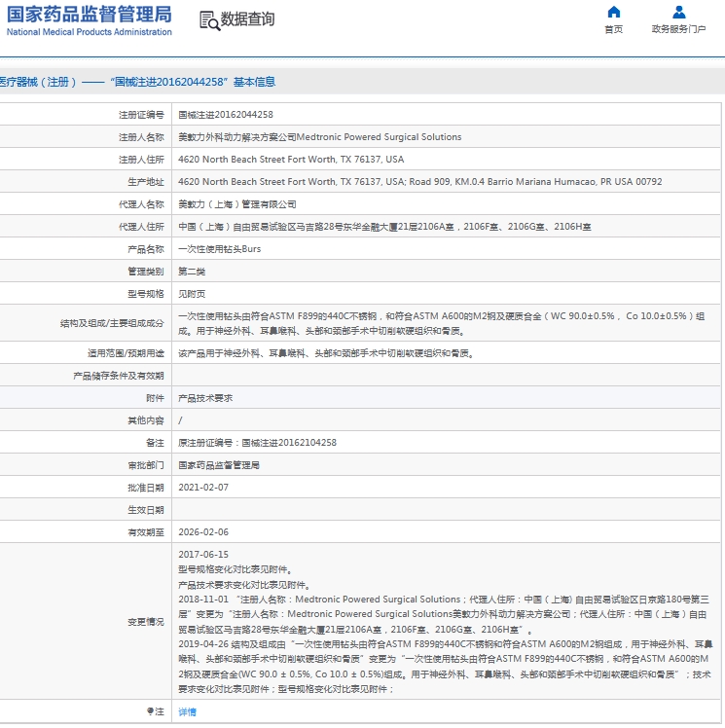Click the 变更情况 row label
725x728 pixels.
click(x=146, y=622)
